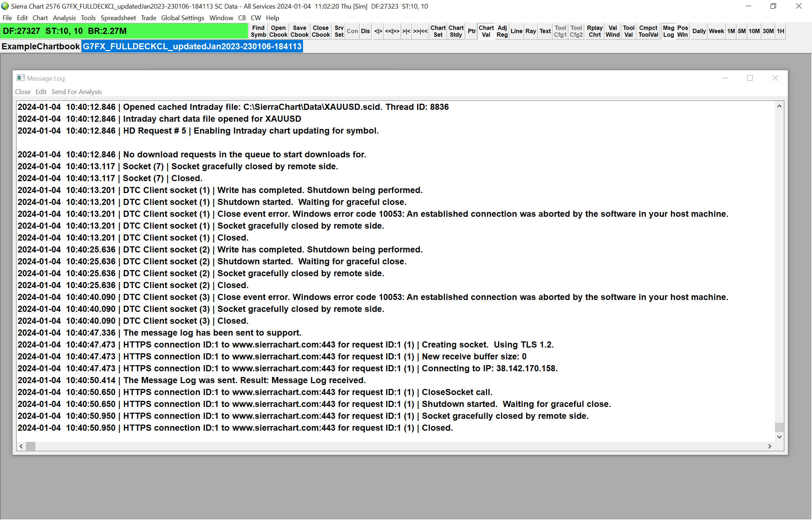Switch the timeframe to 30M

(x=768, y=31)
